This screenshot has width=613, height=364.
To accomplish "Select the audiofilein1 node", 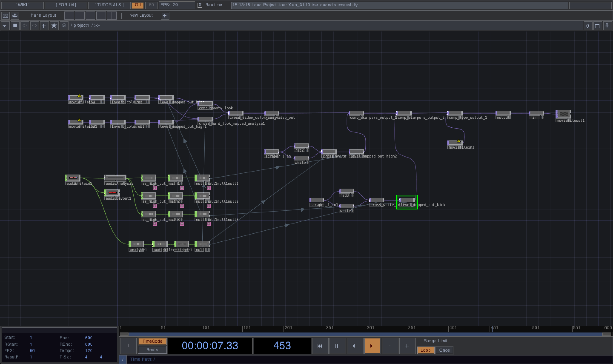I will pos(73,178).
